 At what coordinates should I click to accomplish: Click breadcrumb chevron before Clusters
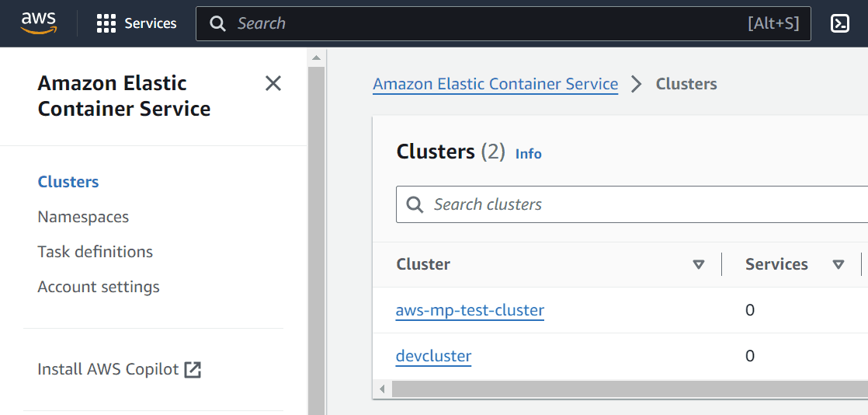coord(637,84)
